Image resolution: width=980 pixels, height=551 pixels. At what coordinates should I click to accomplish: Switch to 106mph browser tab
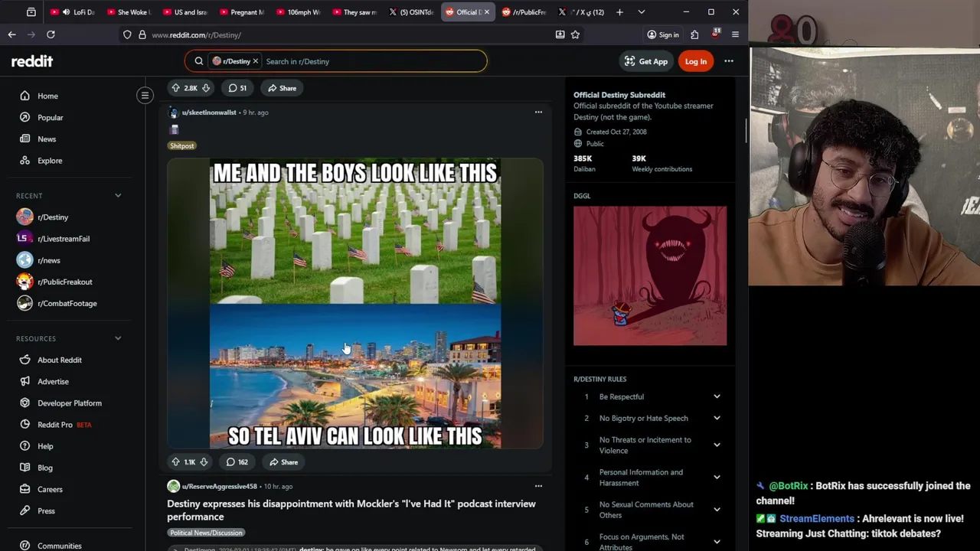click(299, 12)
